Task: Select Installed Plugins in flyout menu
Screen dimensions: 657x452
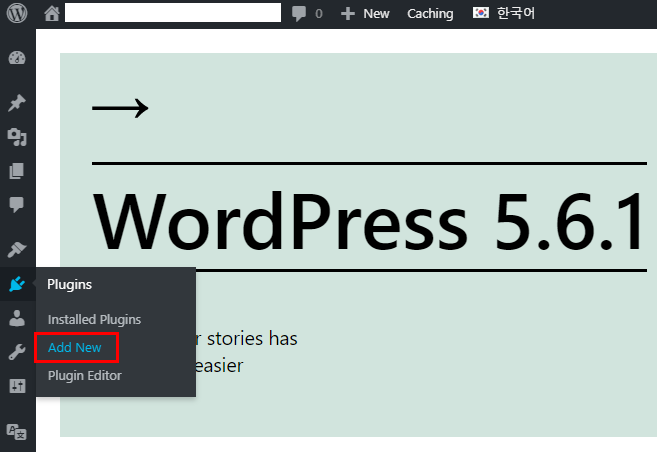Action: coord(94,320)
